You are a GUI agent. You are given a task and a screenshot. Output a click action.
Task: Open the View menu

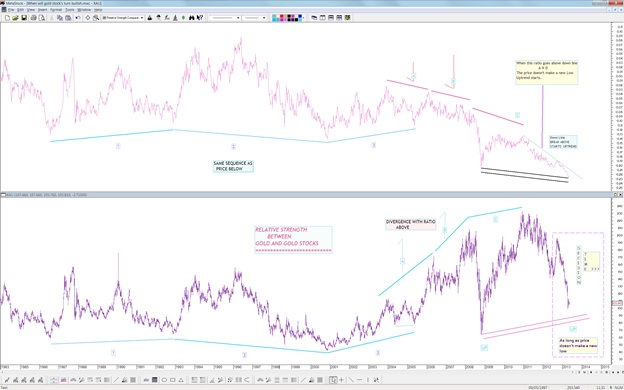coord(31,10)
